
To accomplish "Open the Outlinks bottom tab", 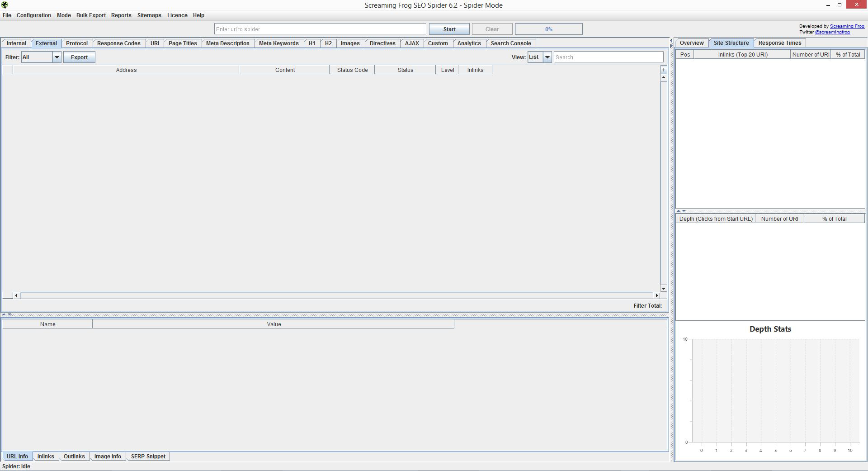I will click(74, 457).
